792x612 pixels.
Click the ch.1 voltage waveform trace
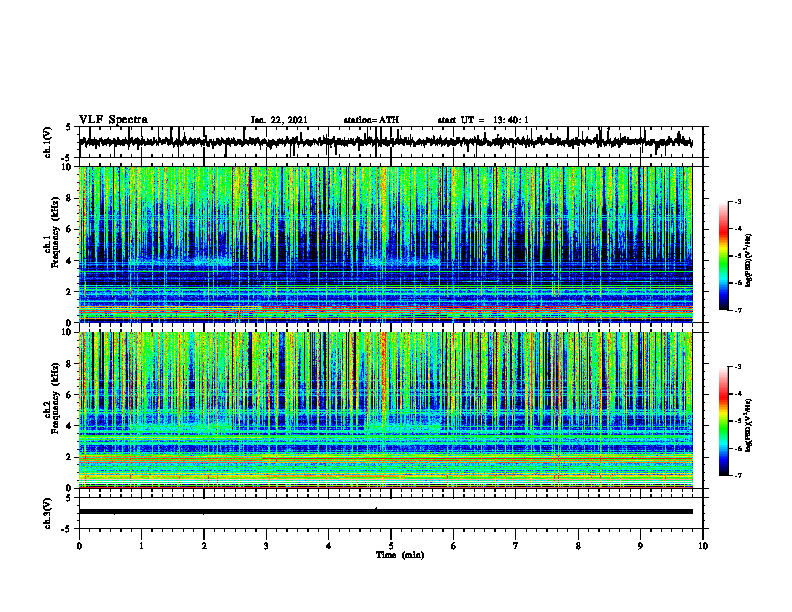pos(385,142)
